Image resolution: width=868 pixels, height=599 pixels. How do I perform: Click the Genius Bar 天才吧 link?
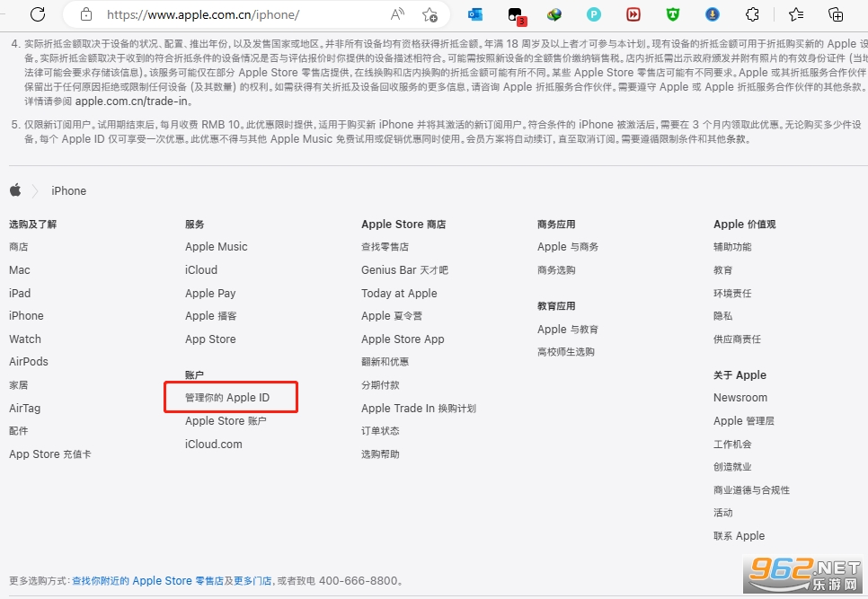point(403,269)
